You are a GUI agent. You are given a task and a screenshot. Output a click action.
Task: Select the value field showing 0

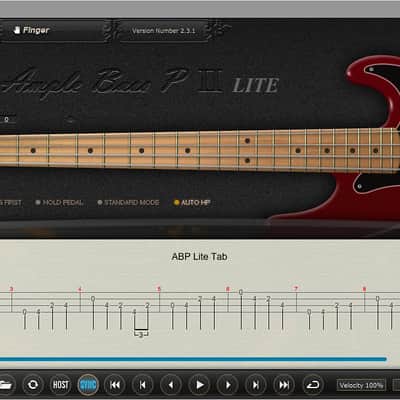7,119
